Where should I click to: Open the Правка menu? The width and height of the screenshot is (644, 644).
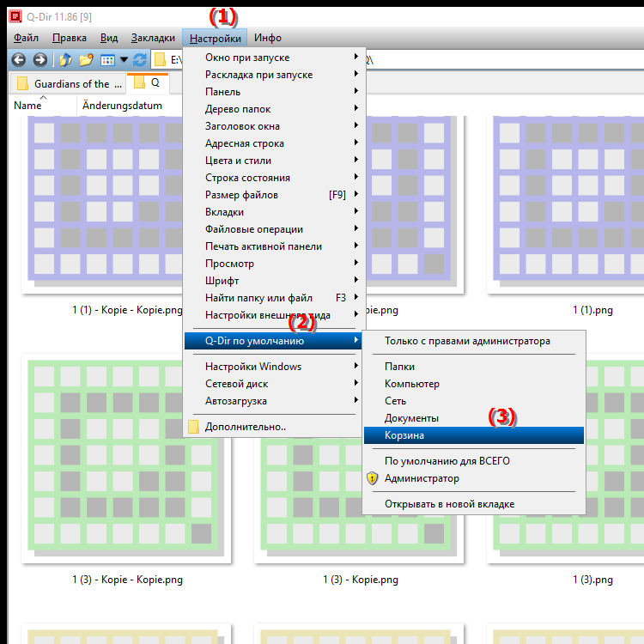69,38
